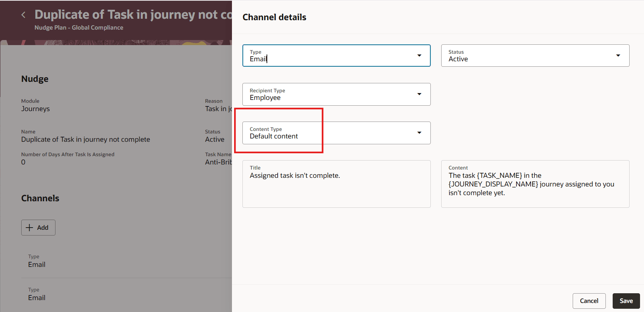Click the plus icon on Add button
The width and height of the screenshot is (644, 312).
click(30, 228)
